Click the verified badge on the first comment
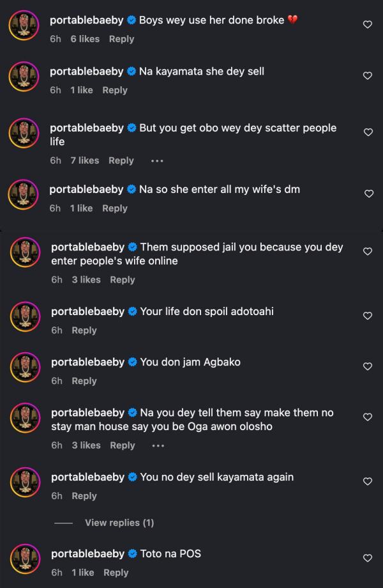The image size is (383, 588). point(131,20)
